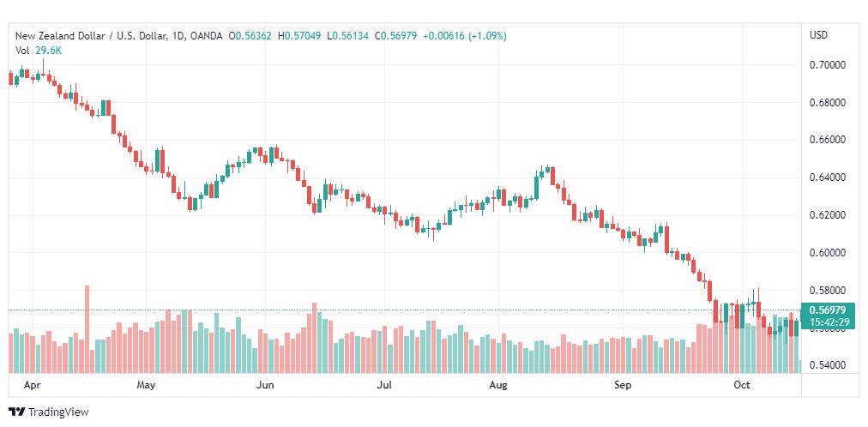Click the TradingView logo icon
Image resolution: width=868 pixels, height=427 pixels.
16,412
